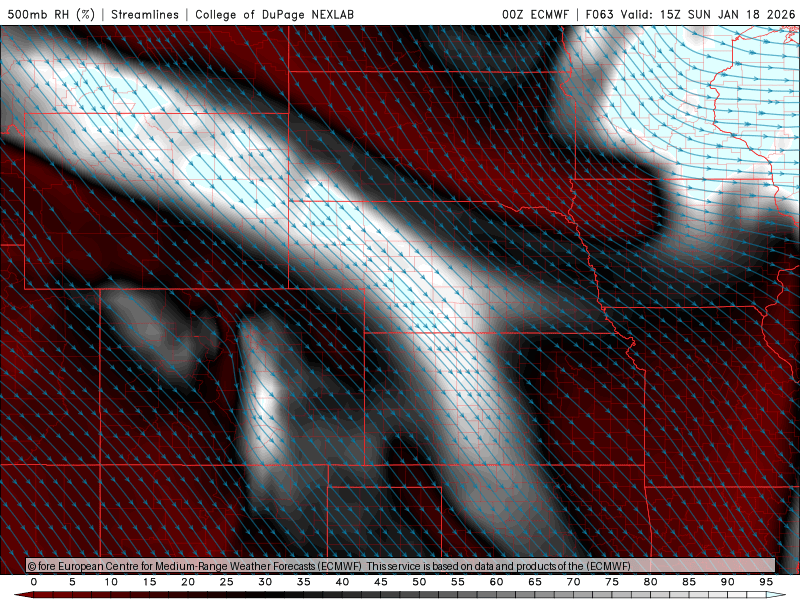
Task: Click the '95' value on the color scale
Action: click(x=766, y=582)
